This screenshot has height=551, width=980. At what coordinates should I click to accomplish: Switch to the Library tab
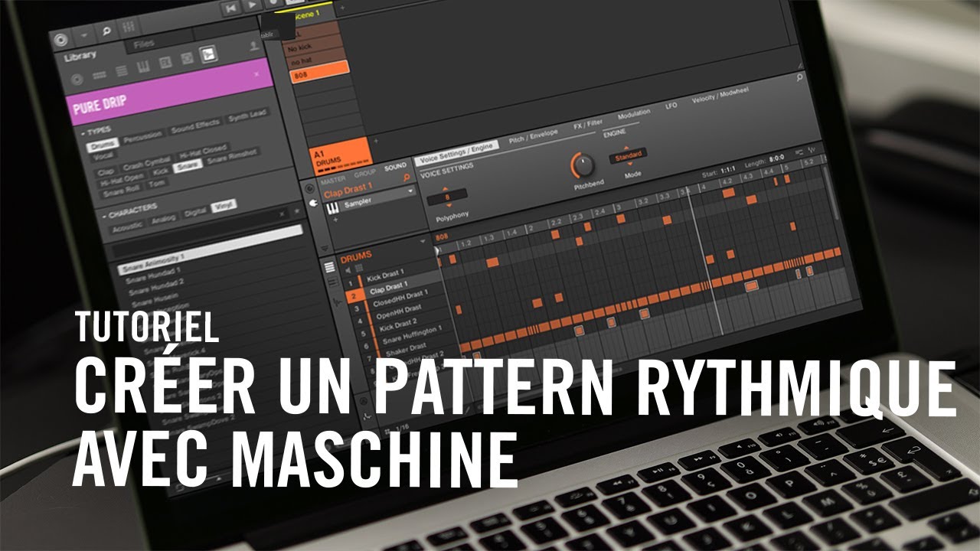80,56
